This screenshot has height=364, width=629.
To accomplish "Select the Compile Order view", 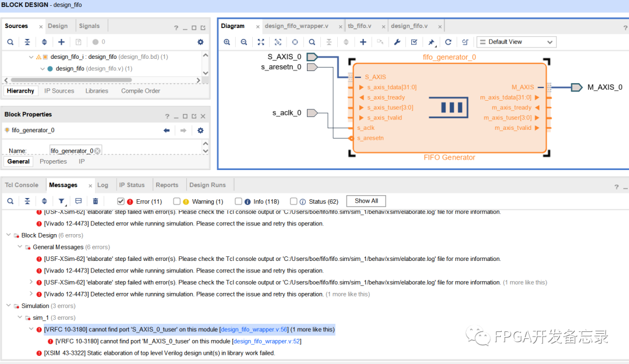I will point(140,91).
